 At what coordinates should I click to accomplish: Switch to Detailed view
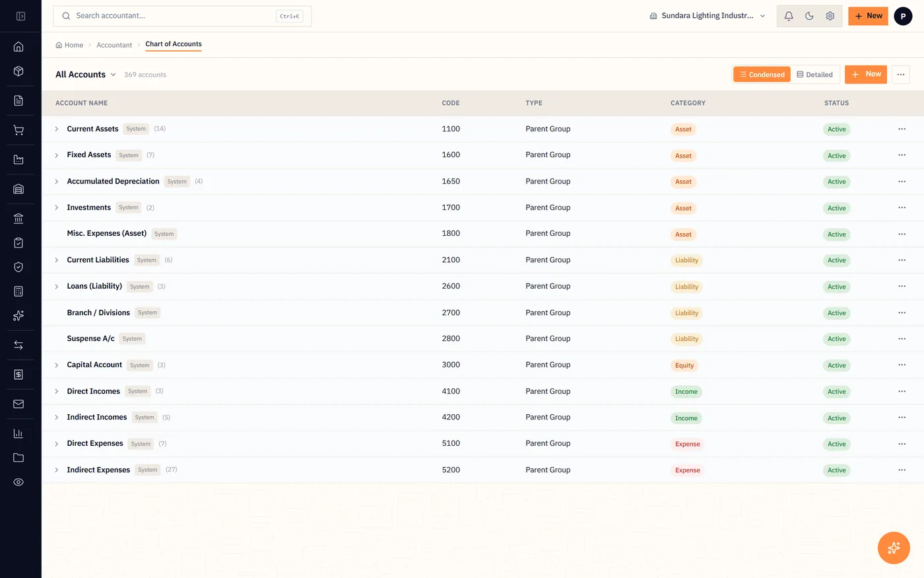815,75
